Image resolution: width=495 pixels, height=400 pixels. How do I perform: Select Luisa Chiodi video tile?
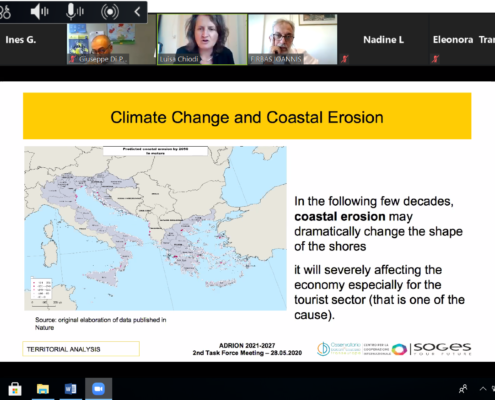202,39
